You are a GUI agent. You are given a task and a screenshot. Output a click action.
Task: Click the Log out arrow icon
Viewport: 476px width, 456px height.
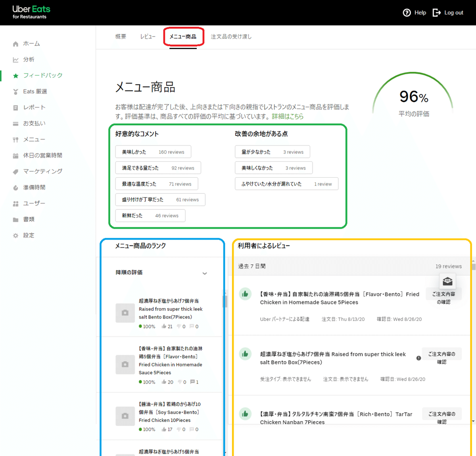tap(436, 13)
